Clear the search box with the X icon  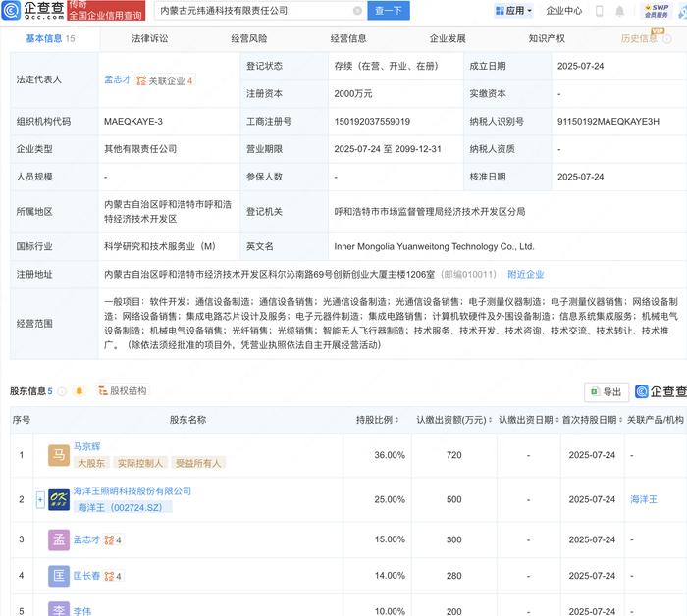pos(357,11)
